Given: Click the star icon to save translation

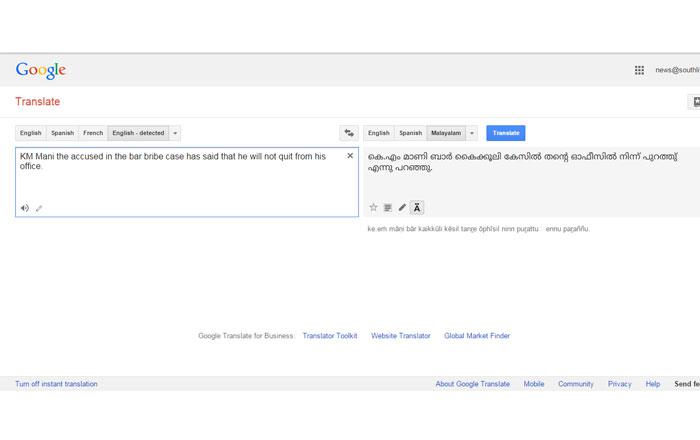Looking at the screenshot, I should 373,208.
